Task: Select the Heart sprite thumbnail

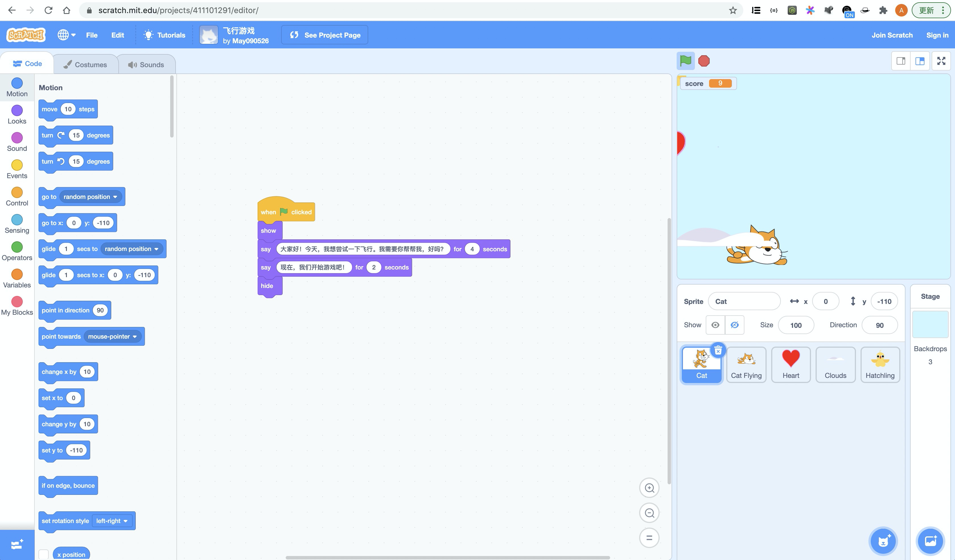Action: click(791, 365)
